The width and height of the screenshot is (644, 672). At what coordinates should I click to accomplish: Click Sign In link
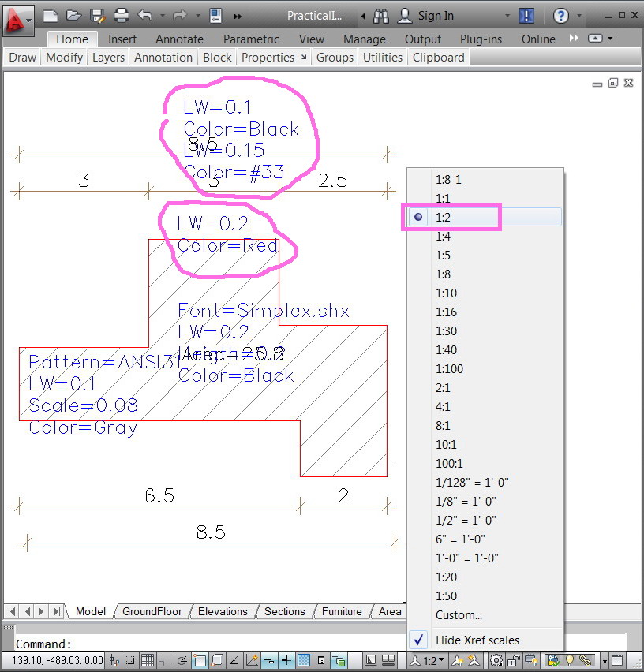(x=436, y=16)
